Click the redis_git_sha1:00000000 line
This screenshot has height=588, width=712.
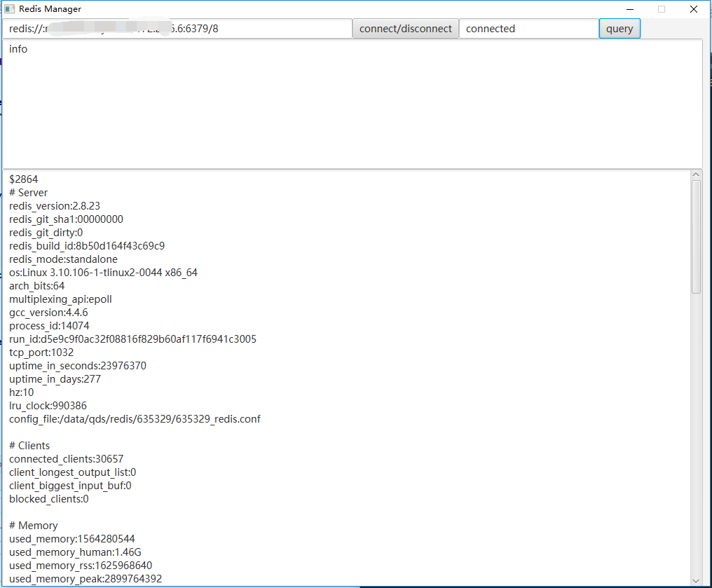click(67, 219)
